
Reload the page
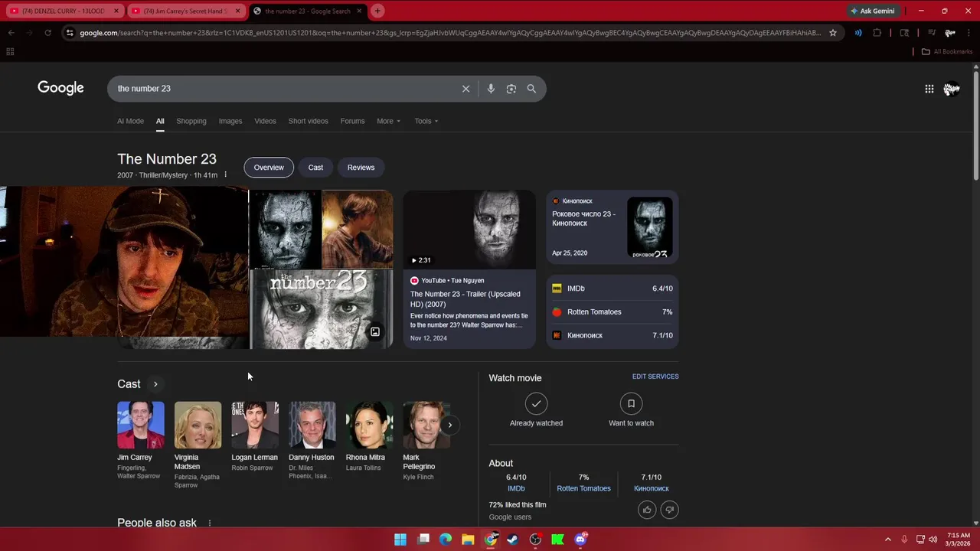coord(47,33)
